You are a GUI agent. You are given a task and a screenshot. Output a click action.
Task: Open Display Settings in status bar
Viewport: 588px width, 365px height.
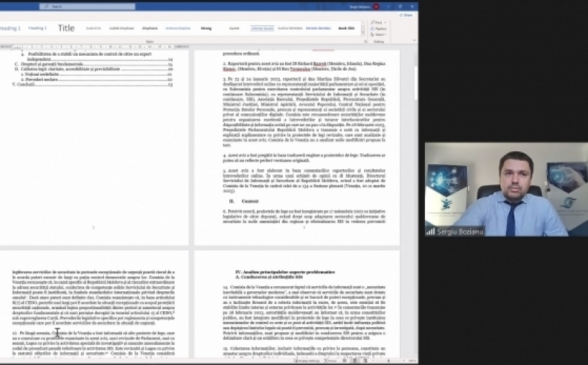pyautogui.click(x=307, y=361)
